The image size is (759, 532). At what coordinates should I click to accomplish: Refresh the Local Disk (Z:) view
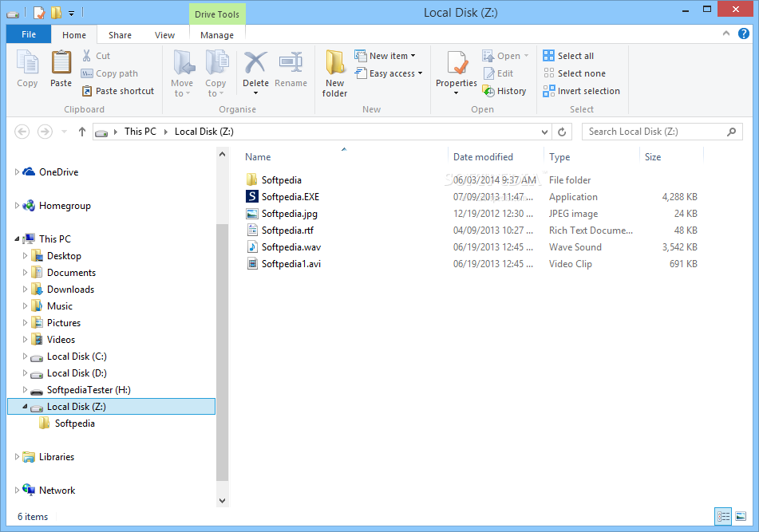pos(562,132)
